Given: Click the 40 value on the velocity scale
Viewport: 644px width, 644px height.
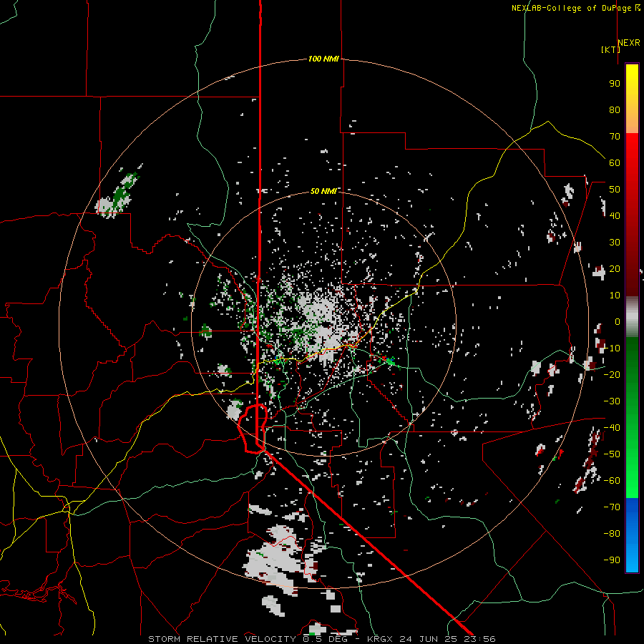Looking at the screenshot, I should click(615, 215).
